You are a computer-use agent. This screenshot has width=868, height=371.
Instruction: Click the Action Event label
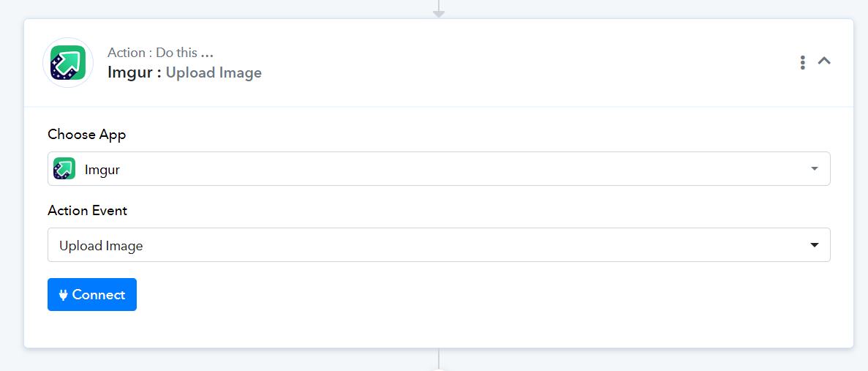coord(88,211)
